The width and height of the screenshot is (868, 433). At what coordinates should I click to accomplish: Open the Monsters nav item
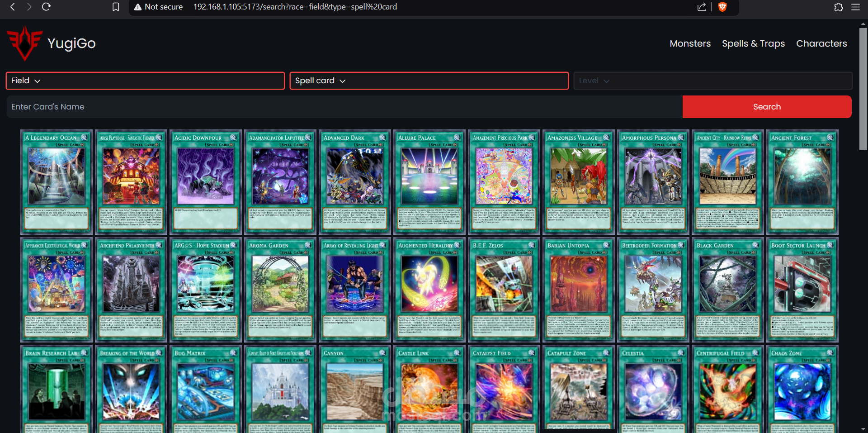click(x=690, y=43)
